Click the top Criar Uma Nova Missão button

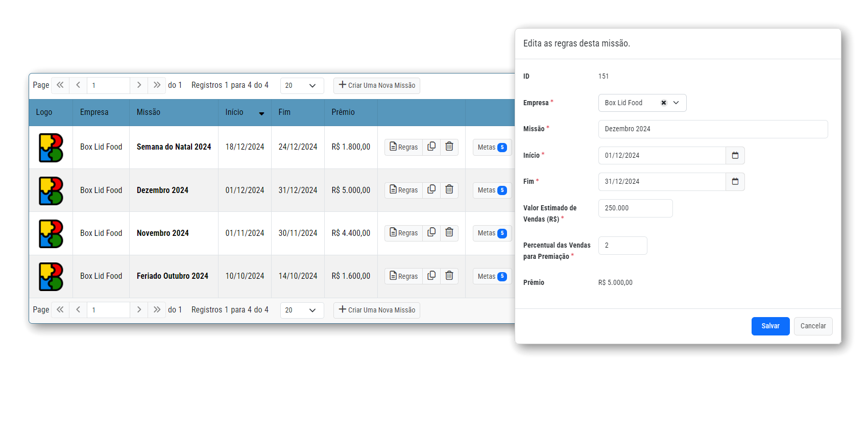pyautogui.click(x=377, y=85)
